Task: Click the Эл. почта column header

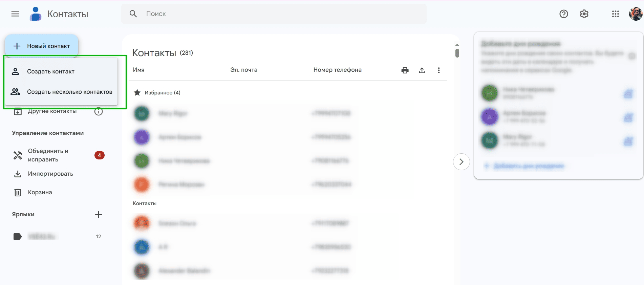Action: pos(244,70)
